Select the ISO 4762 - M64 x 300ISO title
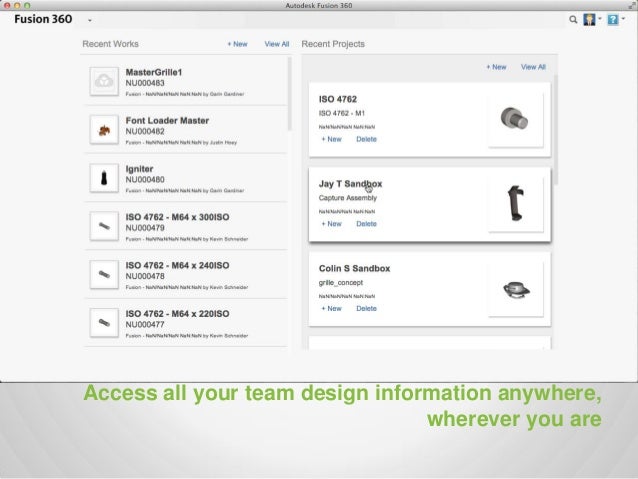Viewport: 638px width, 479px height. coord(177,217)
